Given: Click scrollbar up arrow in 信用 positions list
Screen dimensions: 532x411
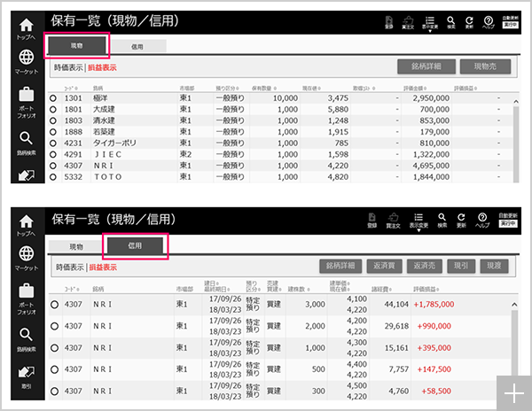Looking at the screenshot, I should pyautogui.click(x=514, y=305).
